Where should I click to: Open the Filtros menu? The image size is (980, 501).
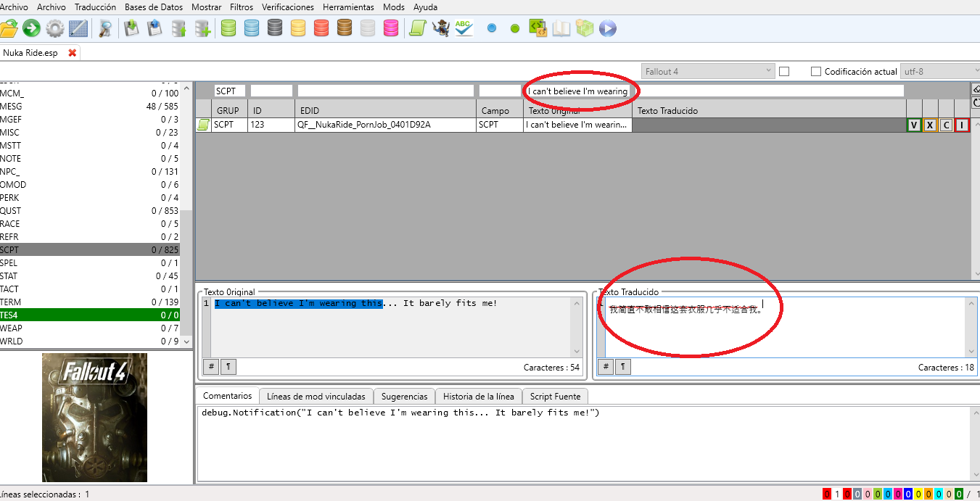click(x=242, y=7)
